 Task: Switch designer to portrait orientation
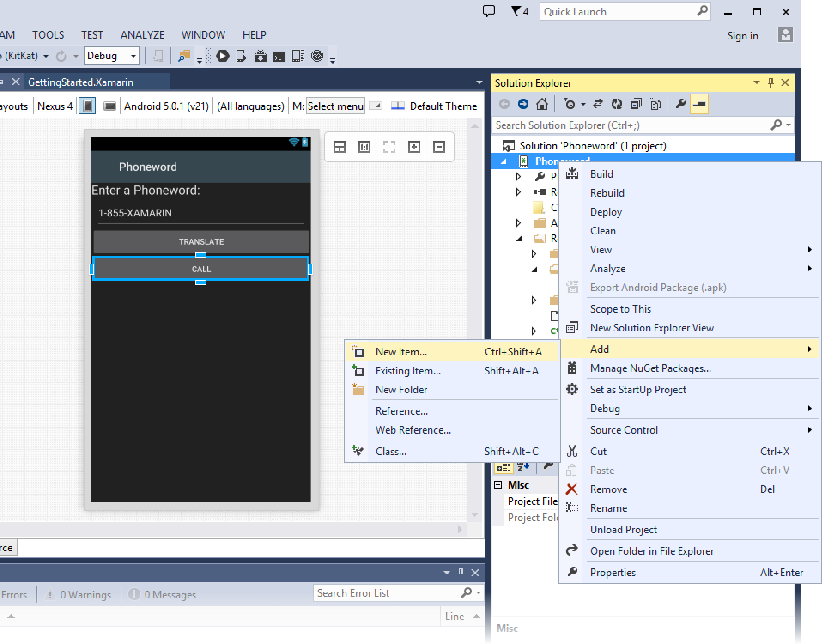click(87, 106)
